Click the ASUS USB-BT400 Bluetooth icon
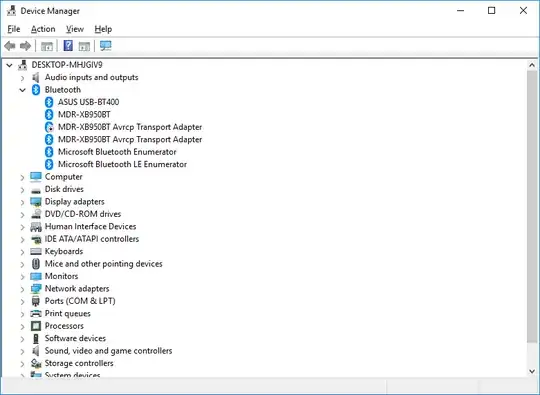The width and height of the screenshot is (540, 395). [49, 102]
